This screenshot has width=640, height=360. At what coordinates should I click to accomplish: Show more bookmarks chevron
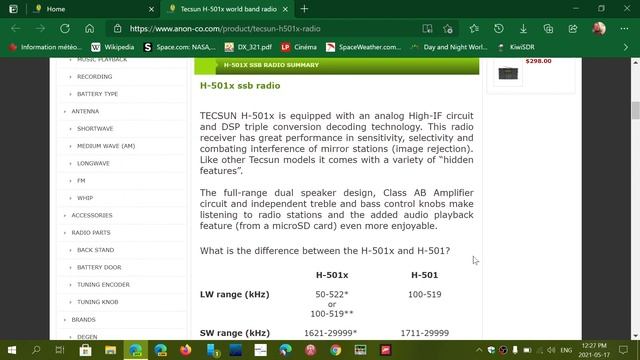[x=626, y=47]
